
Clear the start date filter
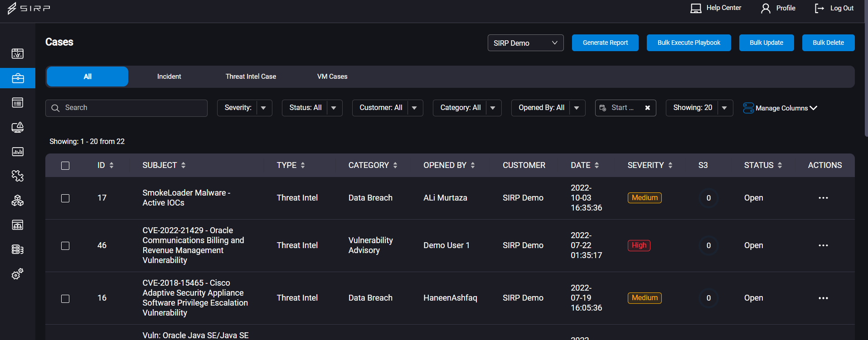[x=648, y=108]
